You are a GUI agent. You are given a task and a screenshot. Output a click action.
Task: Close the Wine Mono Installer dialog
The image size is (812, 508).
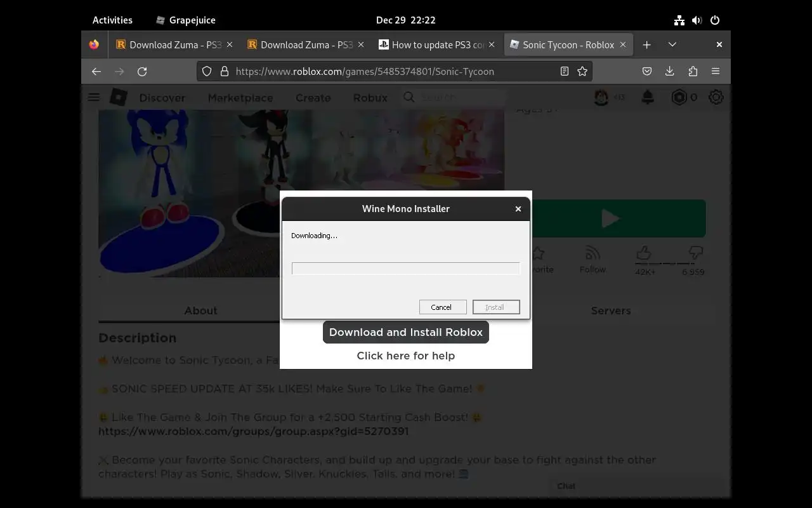pos(518,208)
